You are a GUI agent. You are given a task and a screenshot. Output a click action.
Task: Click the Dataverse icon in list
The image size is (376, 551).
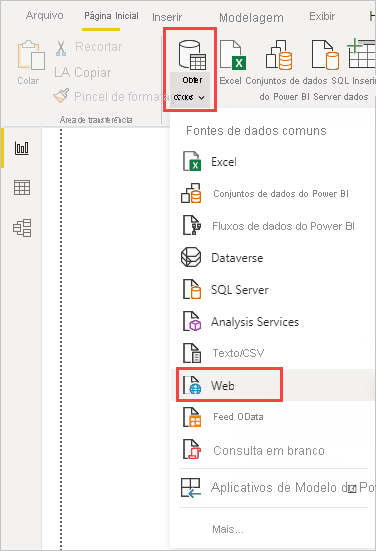click(x=191, y=257)
